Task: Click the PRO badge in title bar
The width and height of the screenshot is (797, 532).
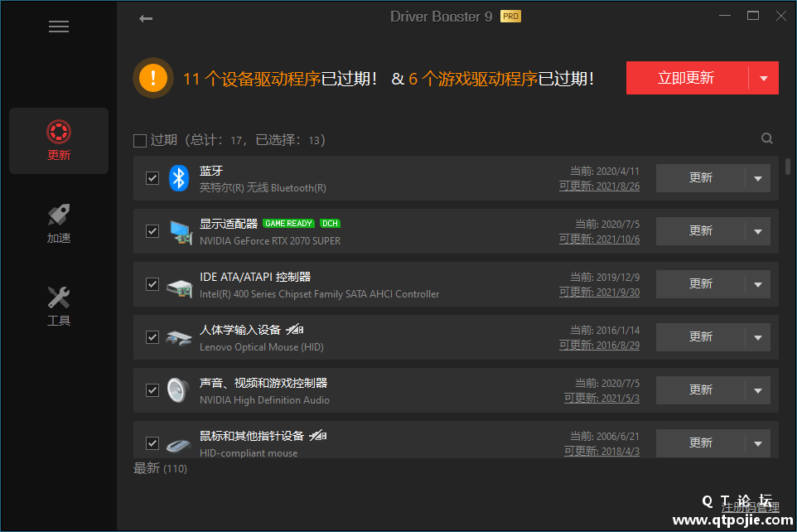Action: 510,17
